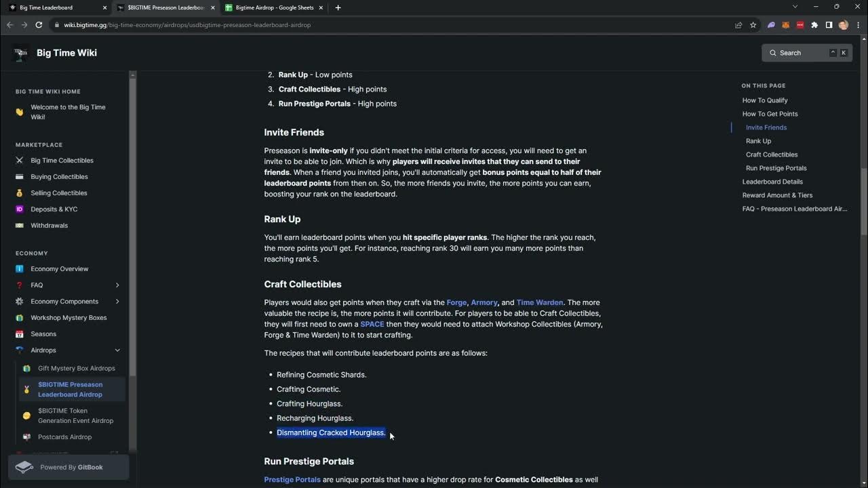The image size is (868, 488).
Task: Click the Economy Components gear icon
Action: pos(20,302)
